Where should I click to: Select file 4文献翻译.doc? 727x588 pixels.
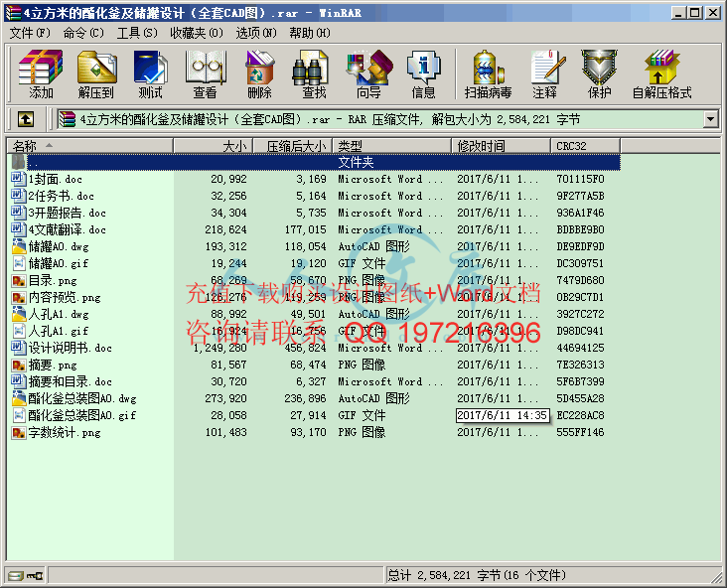[x=68, y=229]
